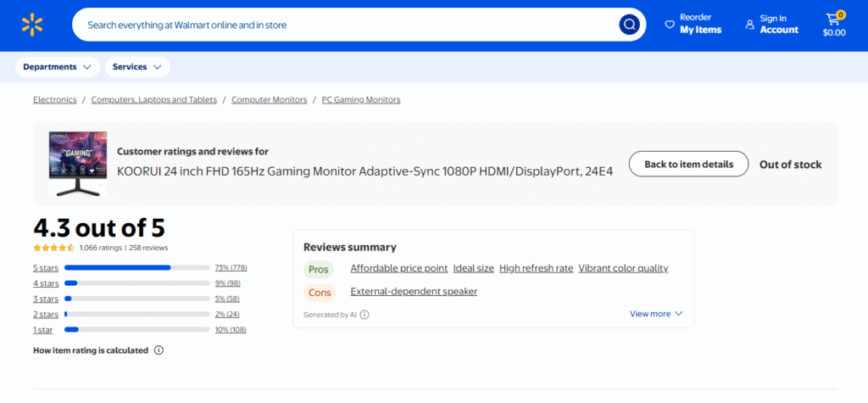
Task: Click the 10% (108) link
Action: [231, 330]
